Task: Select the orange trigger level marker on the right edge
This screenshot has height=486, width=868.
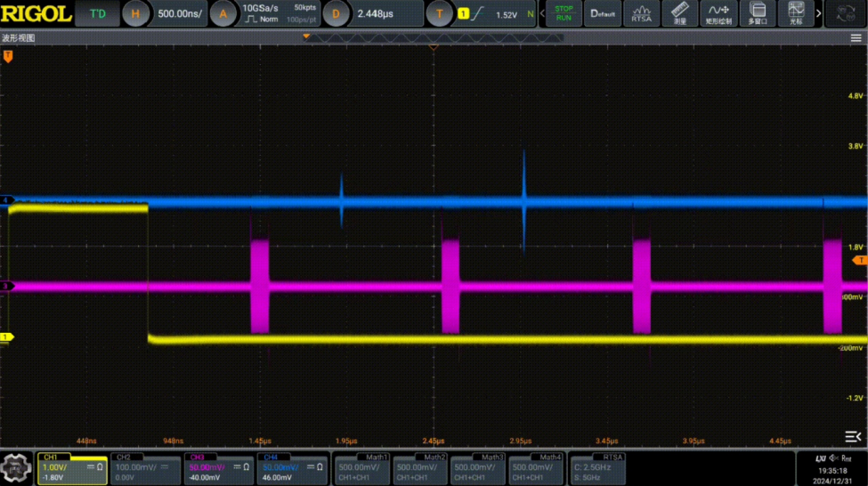Action: click(860, 260)
